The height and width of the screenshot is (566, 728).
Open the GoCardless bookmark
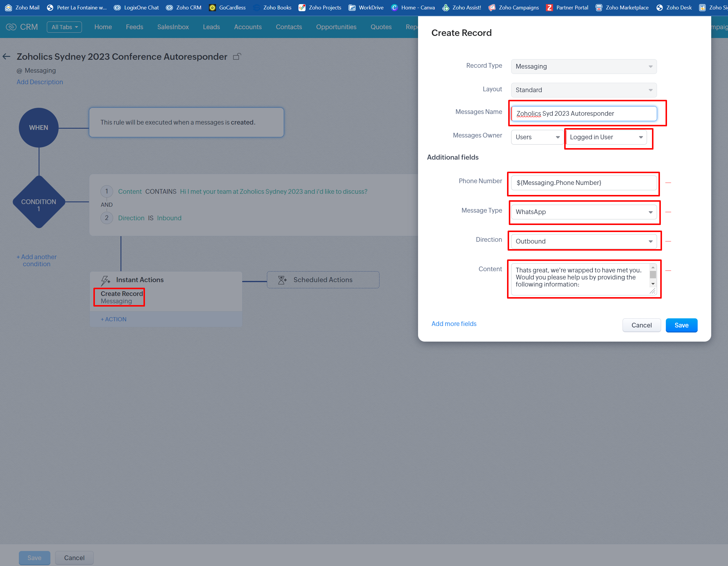point(227,7)
